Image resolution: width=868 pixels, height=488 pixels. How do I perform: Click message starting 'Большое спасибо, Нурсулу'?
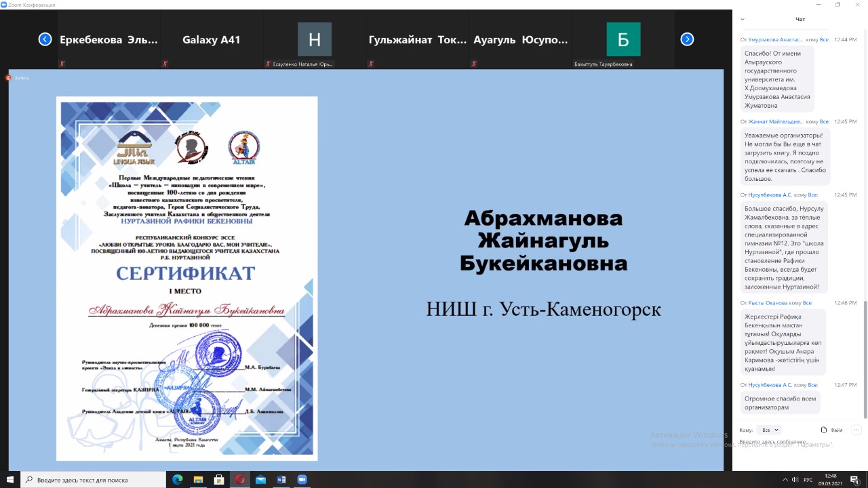coord(784,246)
